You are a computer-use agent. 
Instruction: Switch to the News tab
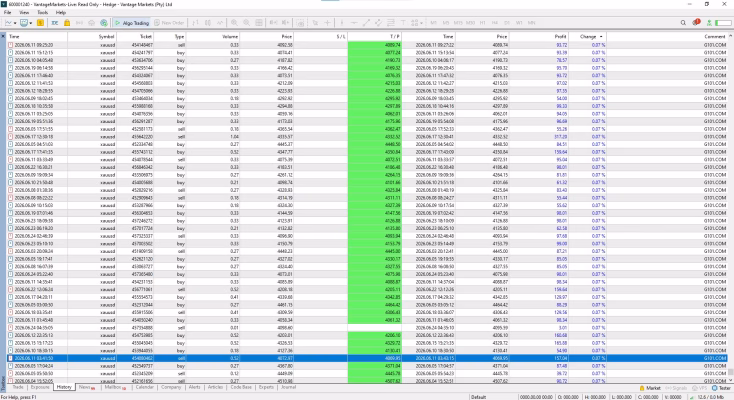[x=87, y=387]
